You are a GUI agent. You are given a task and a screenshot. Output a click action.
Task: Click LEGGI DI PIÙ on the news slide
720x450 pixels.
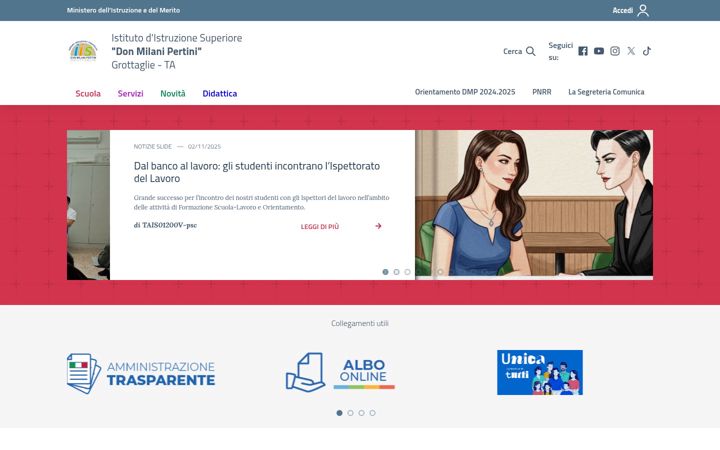320,226
